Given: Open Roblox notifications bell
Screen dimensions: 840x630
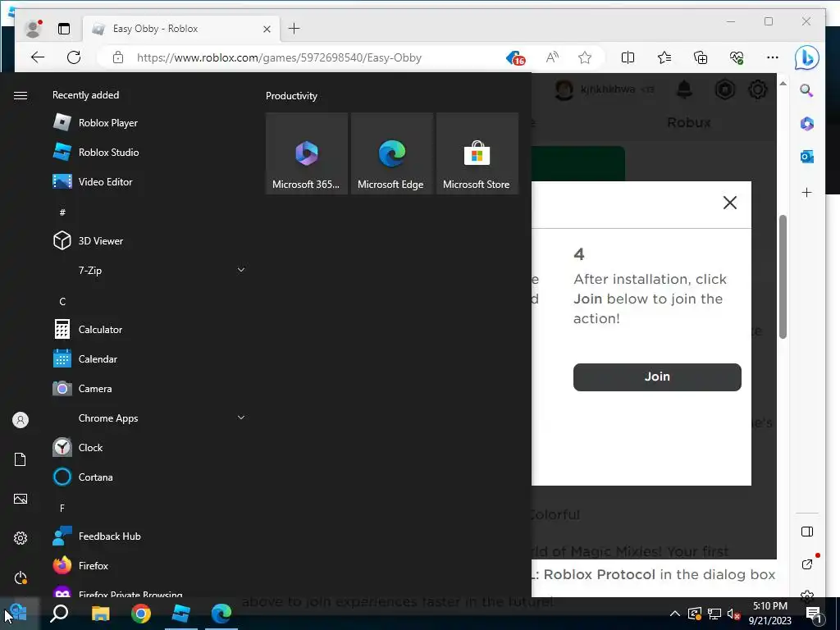Looking at the screenshot, I should [685, 89].
